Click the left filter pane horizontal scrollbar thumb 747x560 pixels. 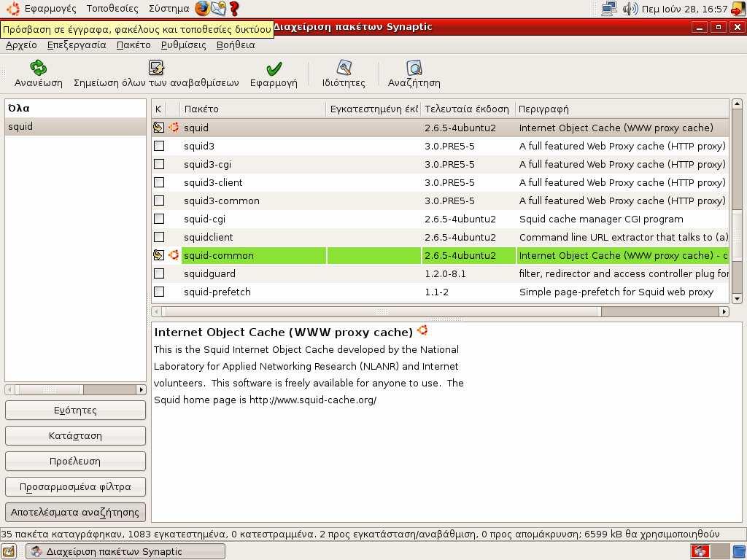pyautogui.click(x=50, y=389)
